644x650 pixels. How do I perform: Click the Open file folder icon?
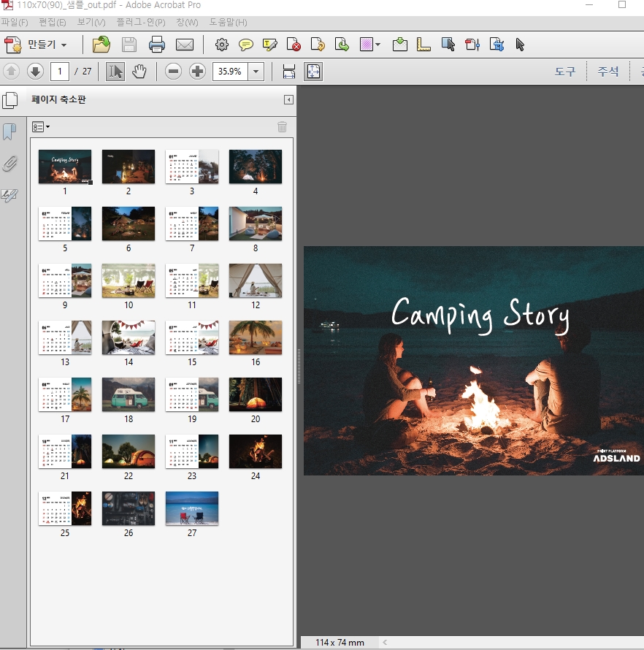click(101, 45)
